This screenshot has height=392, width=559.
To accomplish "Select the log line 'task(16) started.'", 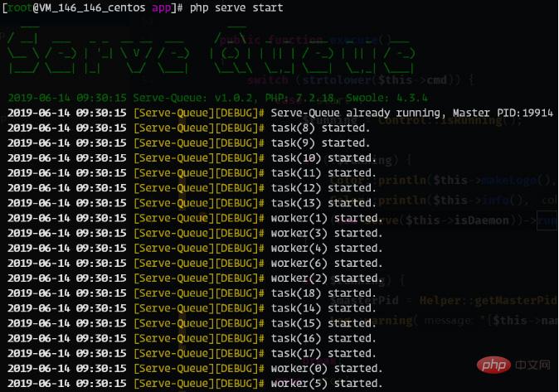I will (x=192, y=338).
